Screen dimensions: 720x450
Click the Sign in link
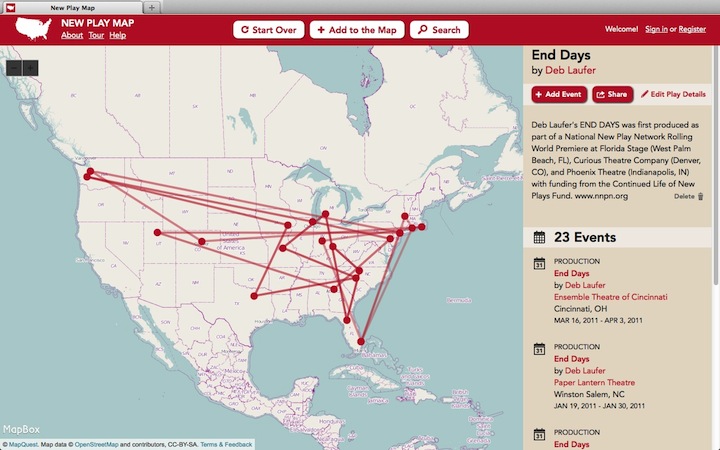coord(655,30)
